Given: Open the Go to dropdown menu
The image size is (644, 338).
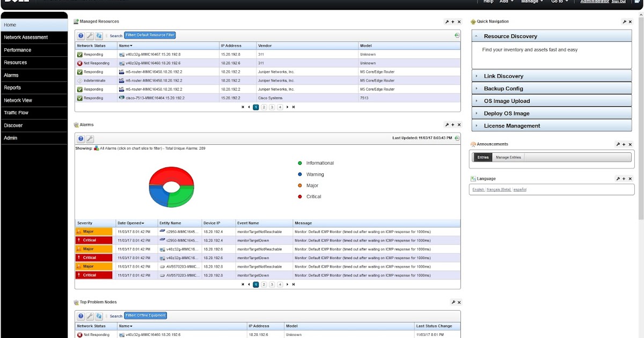Looking at the screenshot, I should 559,2.
